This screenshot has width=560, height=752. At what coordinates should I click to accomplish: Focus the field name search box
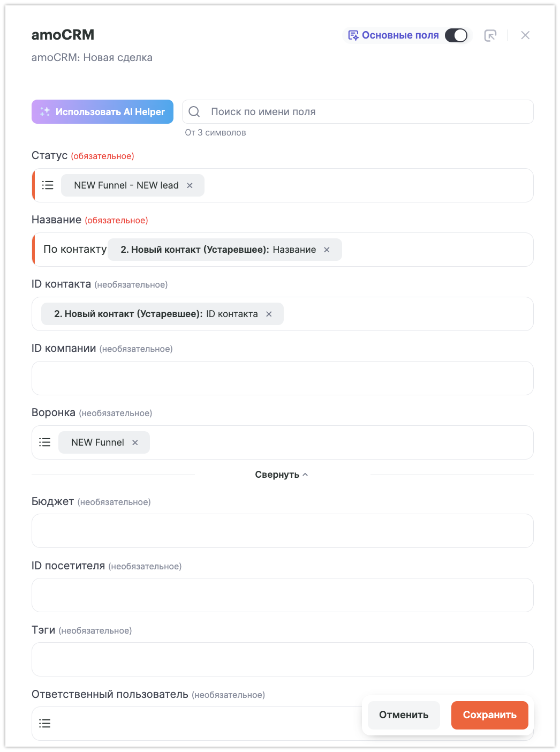(x=364, y=112)
